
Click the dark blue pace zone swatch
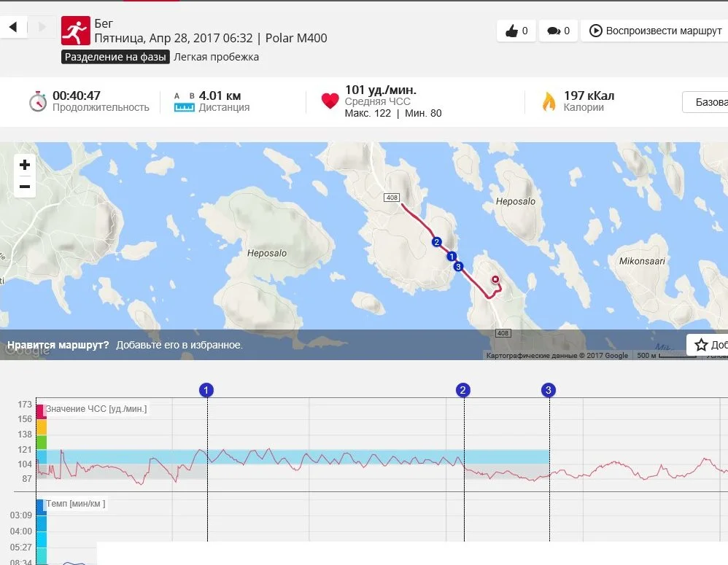pos(42,507)
